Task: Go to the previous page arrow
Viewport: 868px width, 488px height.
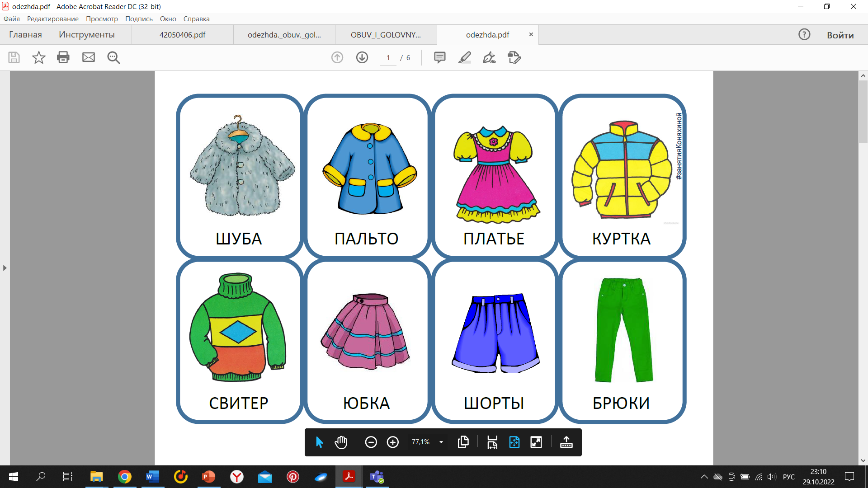Action: [337, 57]
